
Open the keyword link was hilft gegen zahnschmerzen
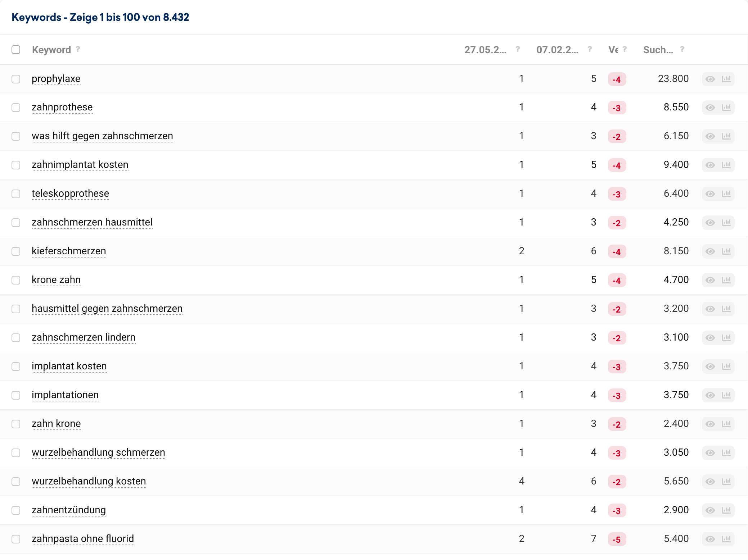(x=102, y=136)
